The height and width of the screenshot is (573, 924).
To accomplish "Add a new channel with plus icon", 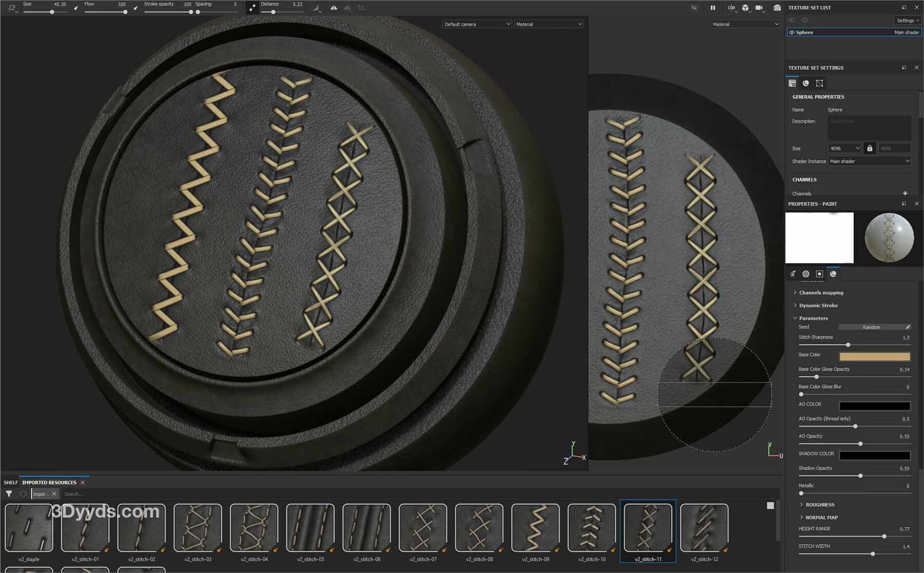I will click(x=905, y=194).
